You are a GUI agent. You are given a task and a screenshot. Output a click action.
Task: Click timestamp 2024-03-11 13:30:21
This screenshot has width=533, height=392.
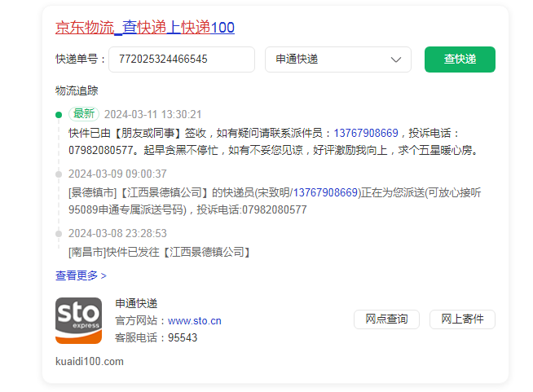coord(152,114)
